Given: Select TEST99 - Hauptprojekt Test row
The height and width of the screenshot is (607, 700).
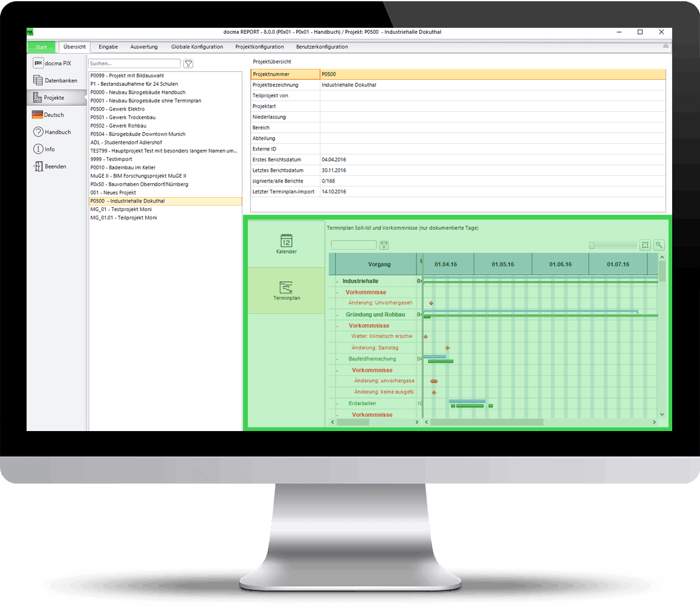Looking at the screenshot, I should click(x=165, y=151).
